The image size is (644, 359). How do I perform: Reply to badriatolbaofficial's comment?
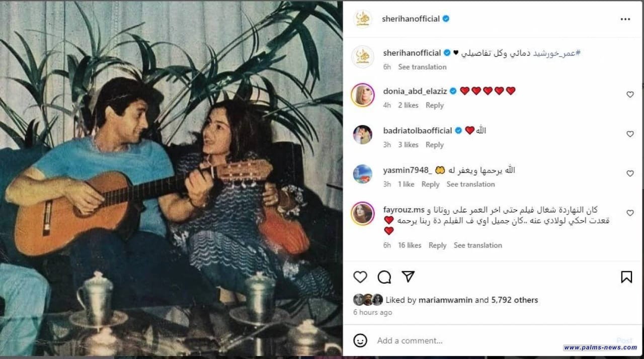point(435,145)
